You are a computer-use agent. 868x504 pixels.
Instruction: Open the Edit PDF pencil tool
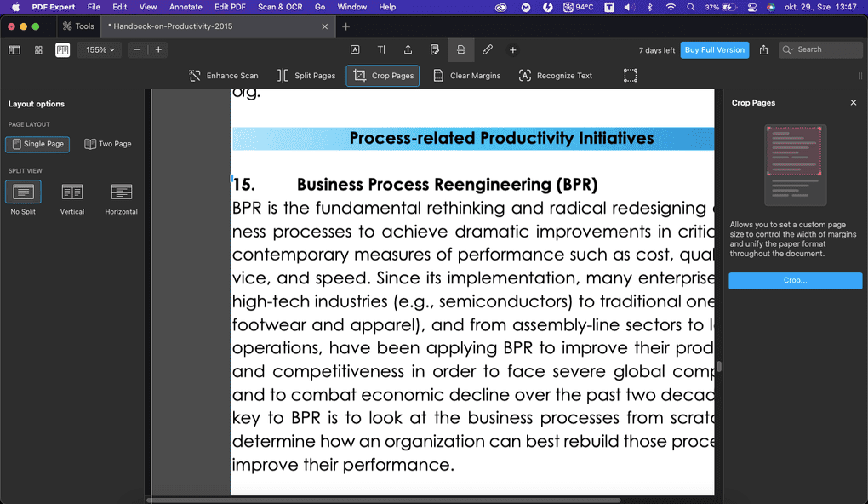(487, 49)
